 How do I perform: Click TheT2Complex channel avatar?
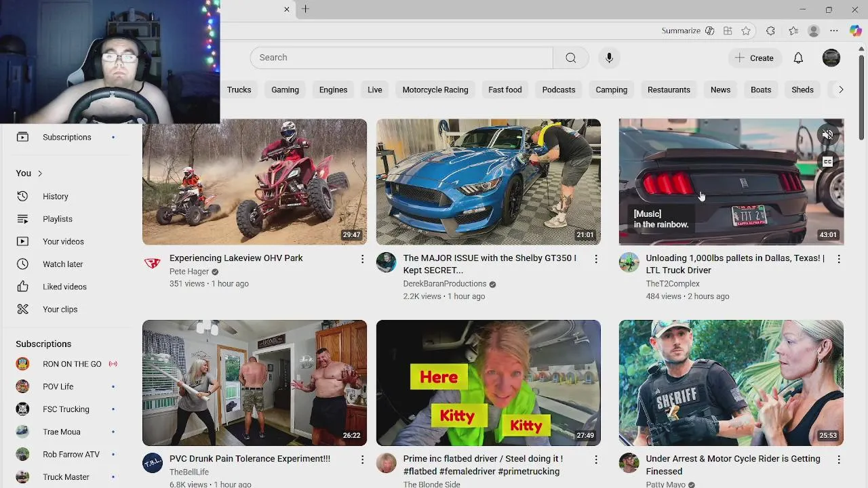[x=629, y=262]
